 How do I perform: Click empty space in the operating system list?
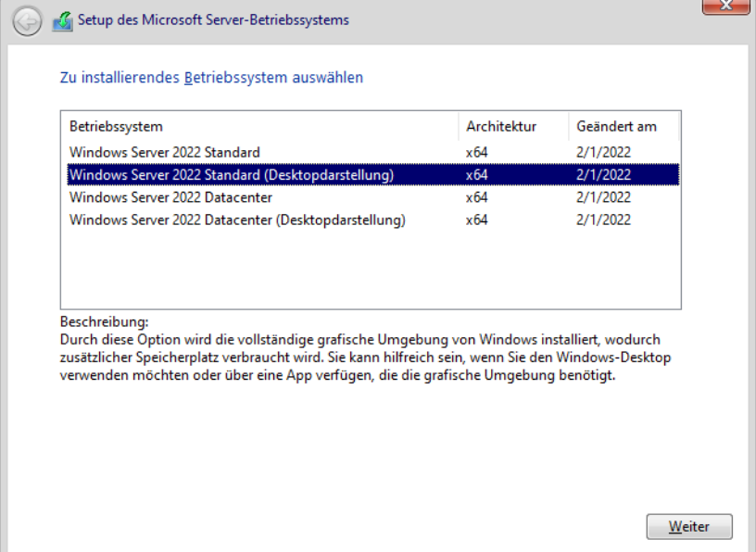(x=371, y=270)
